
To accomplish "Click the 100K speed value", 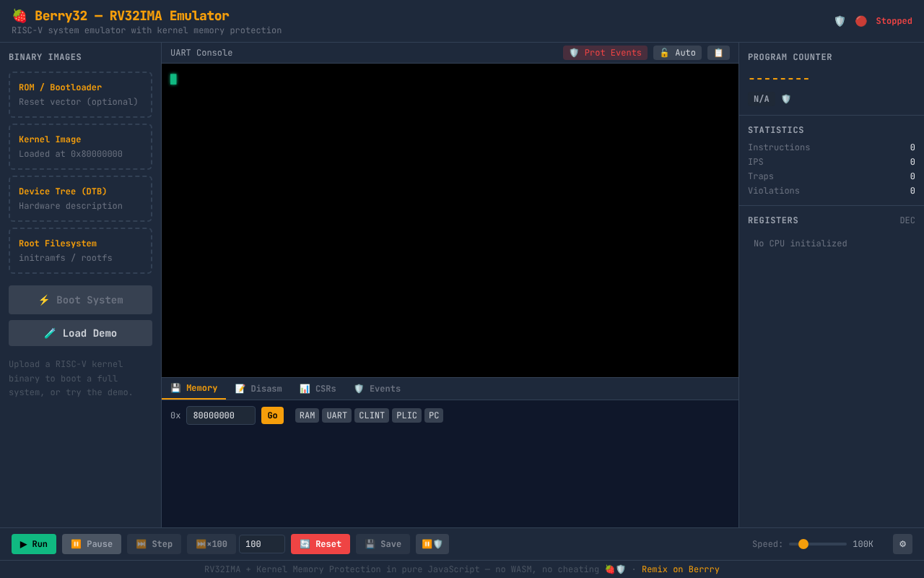I will [863, 544].
